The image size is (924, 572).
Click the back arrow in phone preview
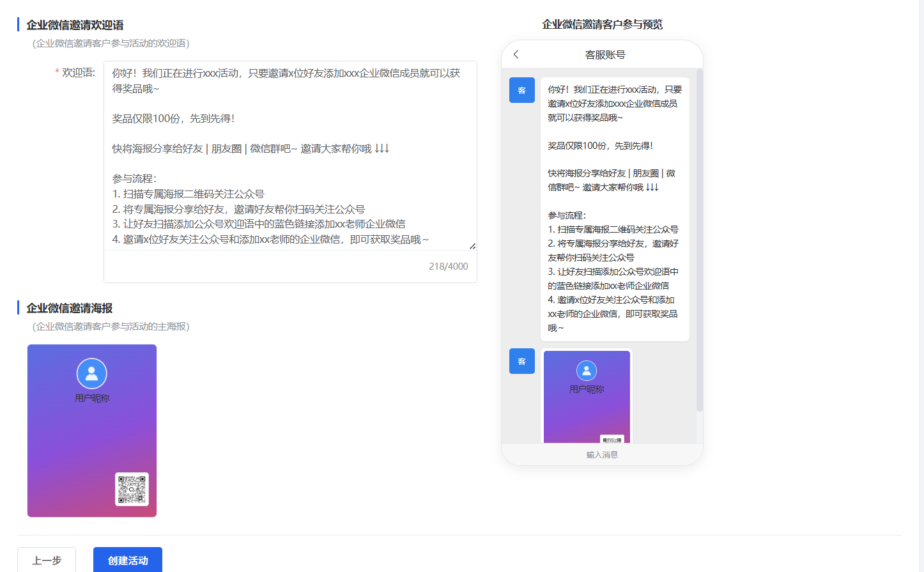tap(516, 54)
